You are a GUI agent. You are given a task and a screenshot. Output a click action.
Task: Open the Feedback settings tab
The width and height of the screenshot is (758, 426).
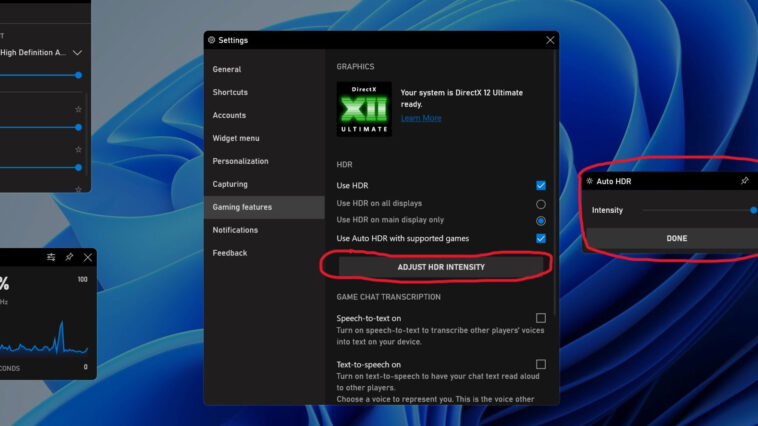tap(264, 253)
